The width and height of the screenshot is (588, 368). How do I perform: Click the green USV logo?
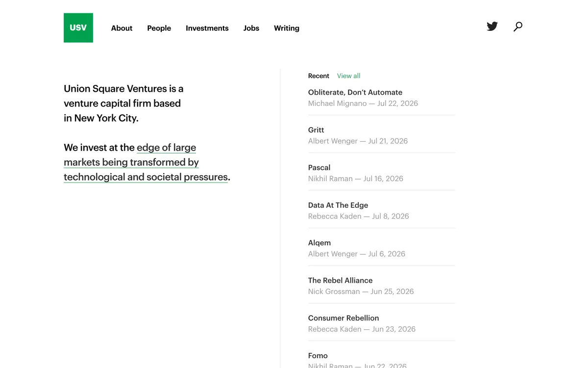[x=78, y=28]
